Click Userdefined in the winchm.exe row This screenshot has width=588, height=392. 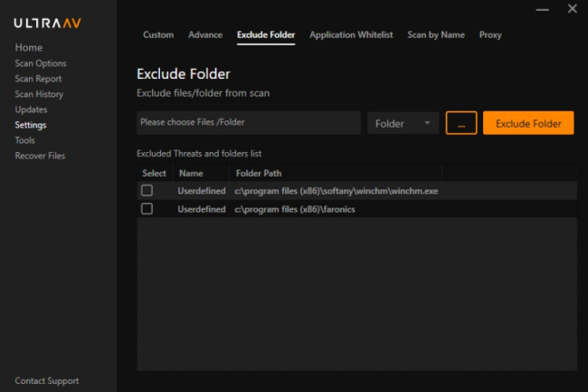coord(202,191)
